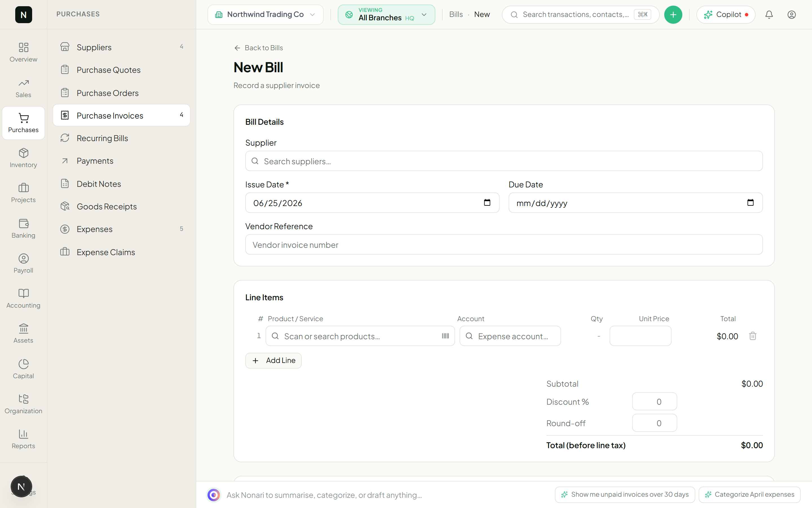Click the round N avatar at bottom left
Screen dimensions: 812x508
21,487
